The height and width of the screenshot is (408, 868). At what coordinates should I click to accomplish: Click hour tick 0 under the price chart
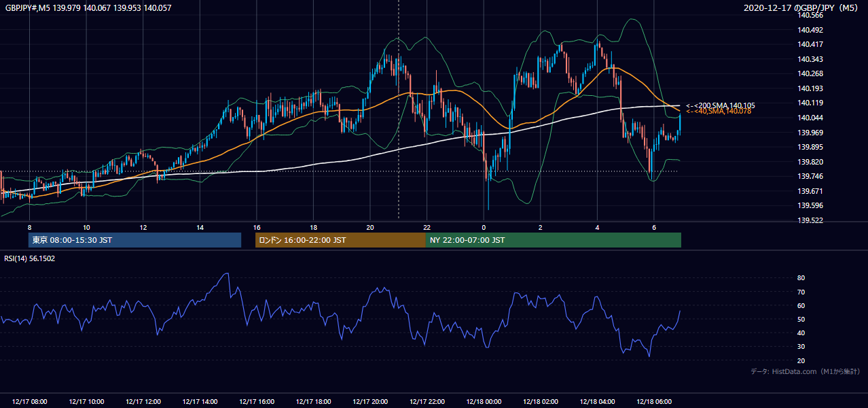click(484, 227)
